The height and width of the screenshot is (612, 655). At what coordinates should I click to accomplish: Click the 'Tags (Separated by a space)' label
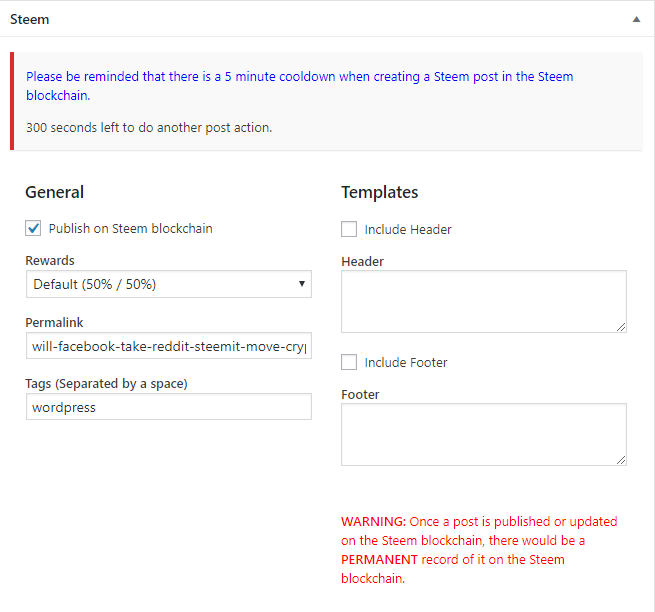[x=107, y=383]
